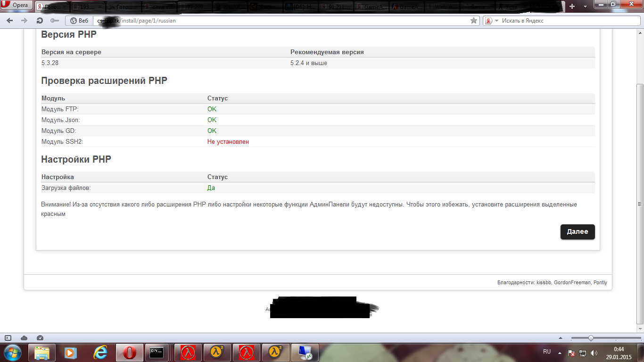The image size is (644, 362).
Task: Show hidden system tray icons
Action: (x=560, y=352)
